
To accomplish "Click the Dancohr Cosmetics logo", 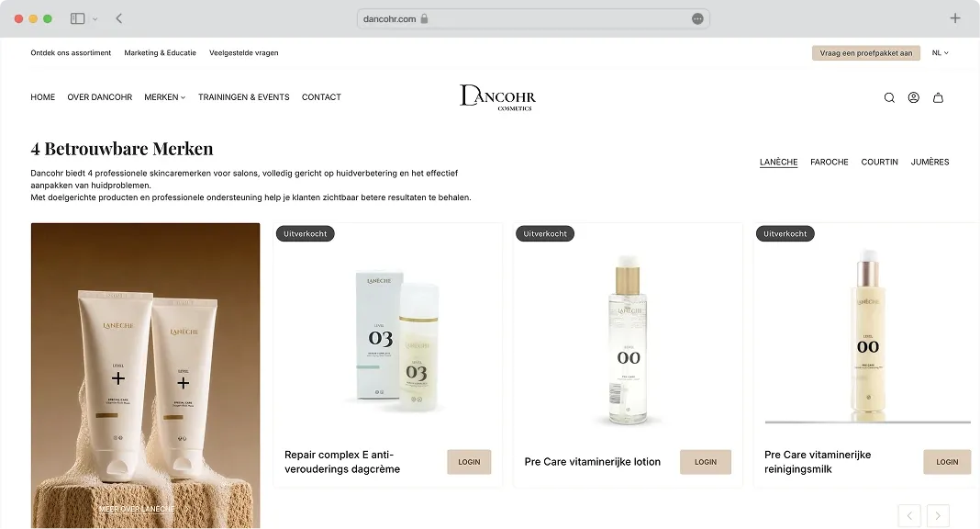I will (497, 97).
